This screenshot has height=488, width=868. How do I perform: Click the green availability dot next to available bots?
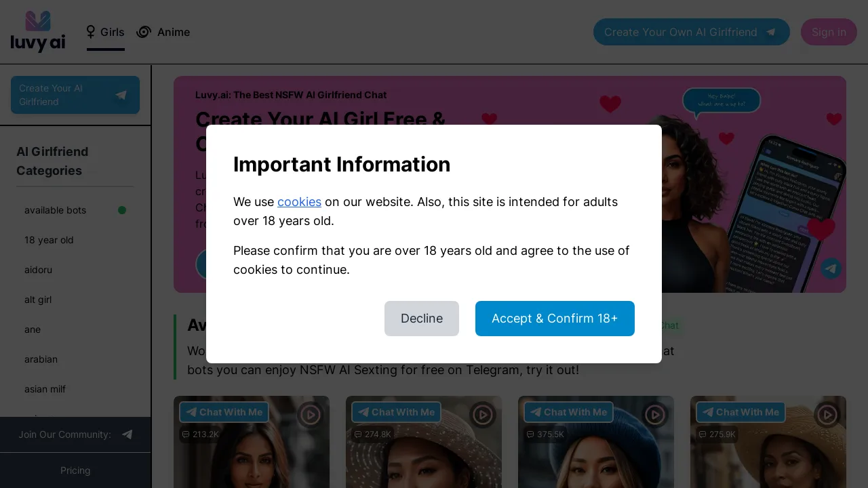[122, 210]
